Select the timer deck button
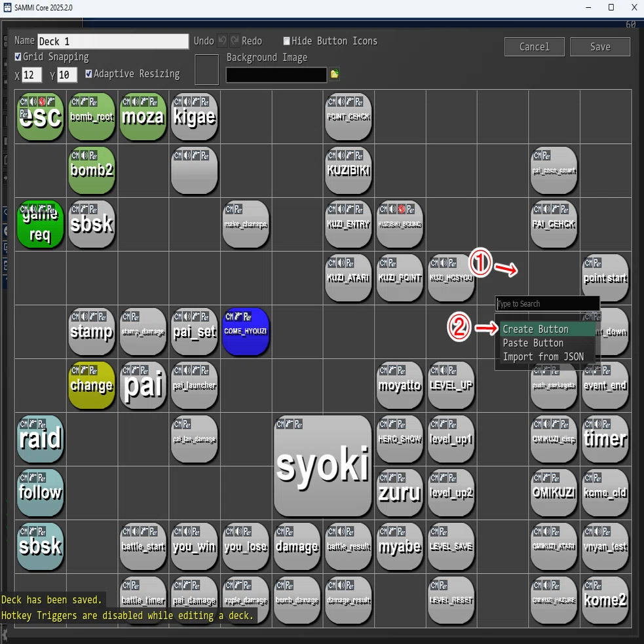Viewport: 644px width, 644px height. click(605, 439)
